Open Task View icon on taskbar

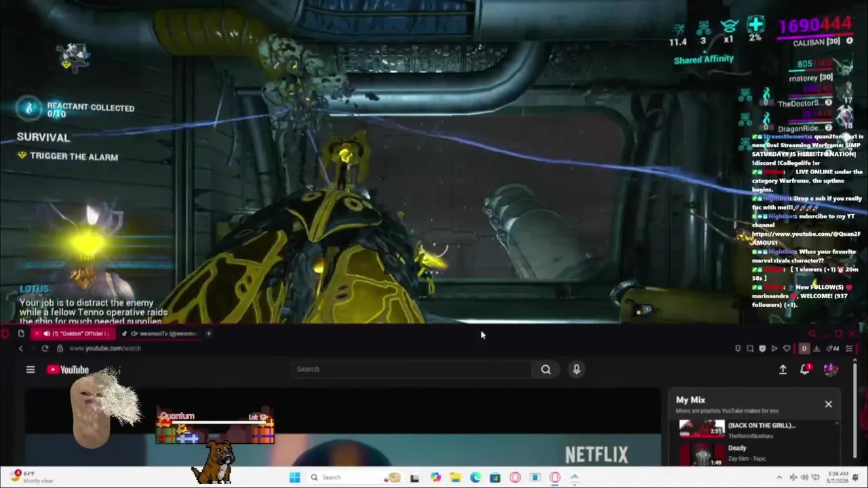pyautogui.click(x=414, y=477)
